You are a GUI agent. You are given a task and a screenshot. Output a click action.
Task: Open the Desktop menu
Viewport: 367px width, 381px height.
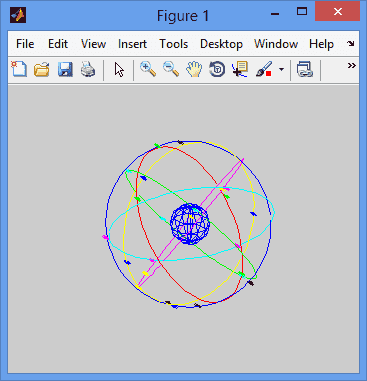pos(221,44)
